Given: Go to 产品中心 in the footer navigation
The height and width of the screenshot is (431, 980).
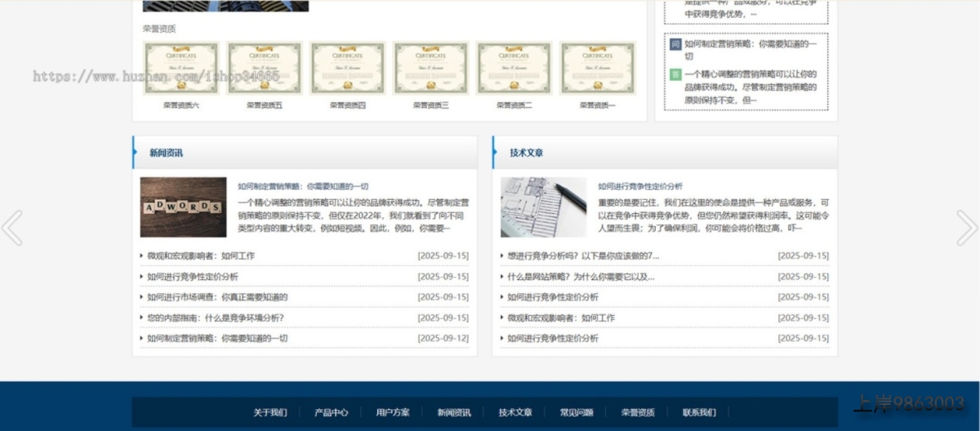Looking at the screenshot, I should point(331,412).
